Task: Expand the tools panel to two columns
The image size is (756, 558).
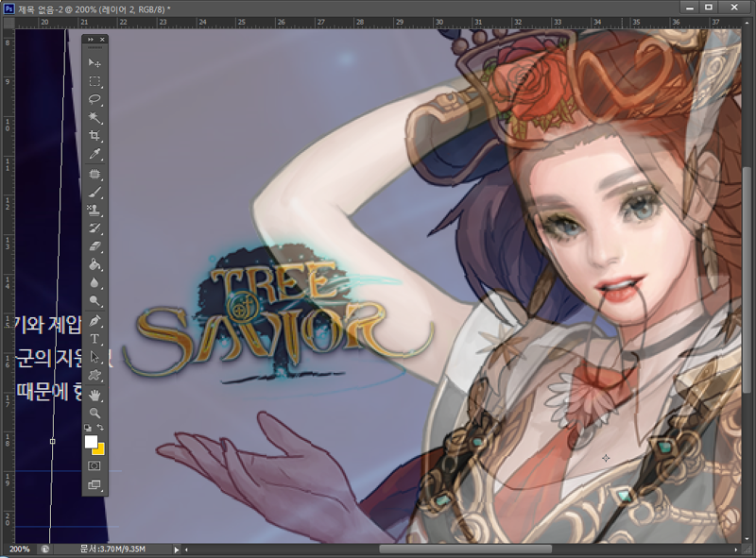Action: click(90, 40)
